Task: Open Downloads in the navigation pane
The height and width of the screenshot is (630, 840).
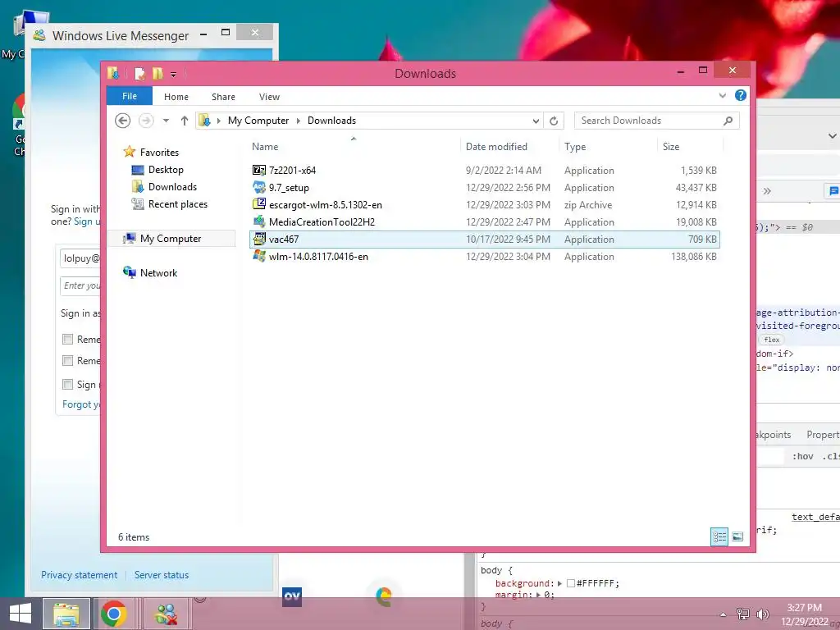Action: click(x=172, y=187)
